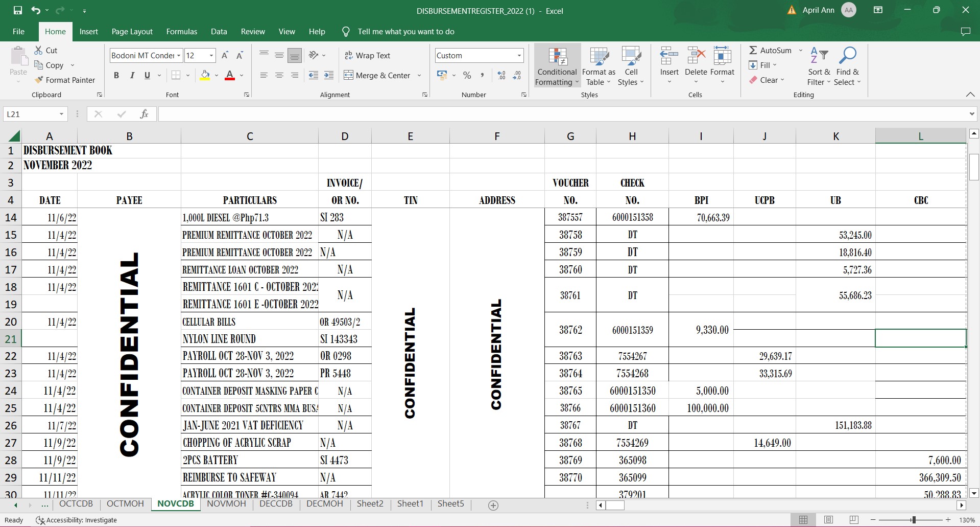Open Sort & Filter menu
The height and width of the screenshot is (527, 980).
point(819,65)
